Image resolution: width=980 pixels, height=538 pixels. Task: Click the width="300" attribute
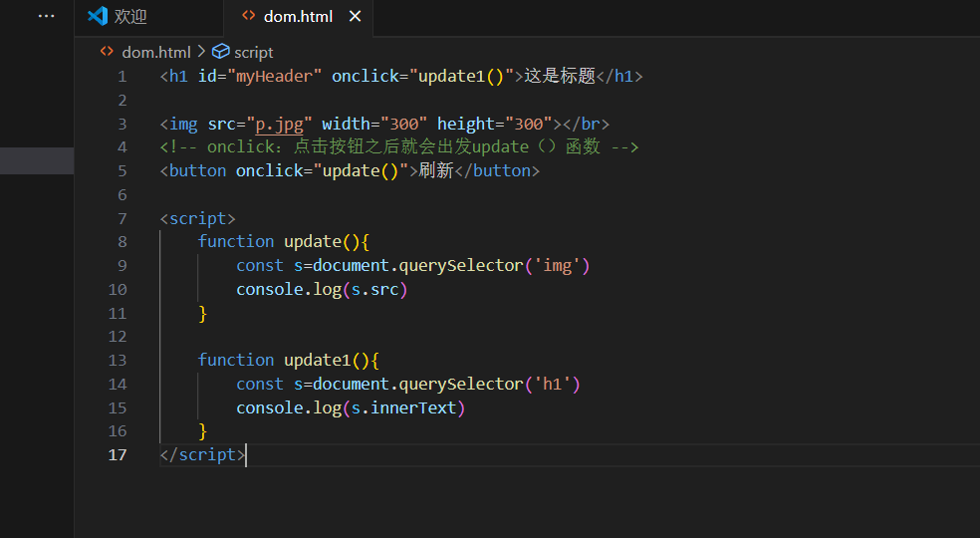[x=374, y=124]
